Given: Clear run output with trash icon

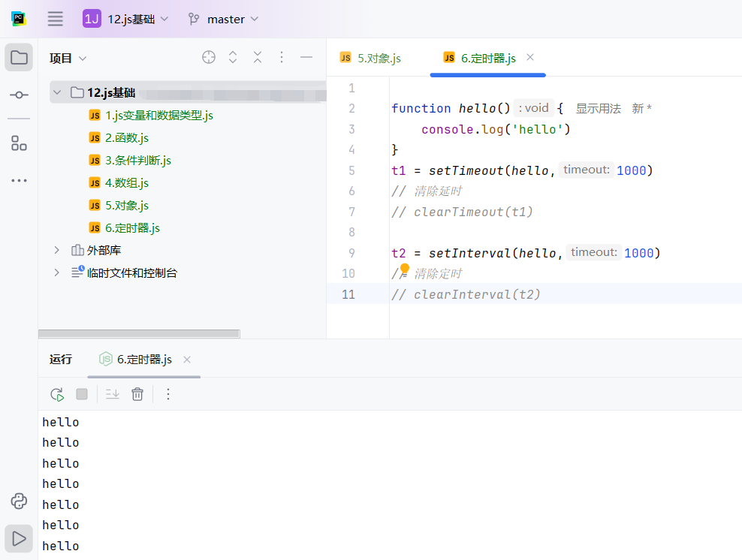Looking at the screenshot, I should [137, 394].
